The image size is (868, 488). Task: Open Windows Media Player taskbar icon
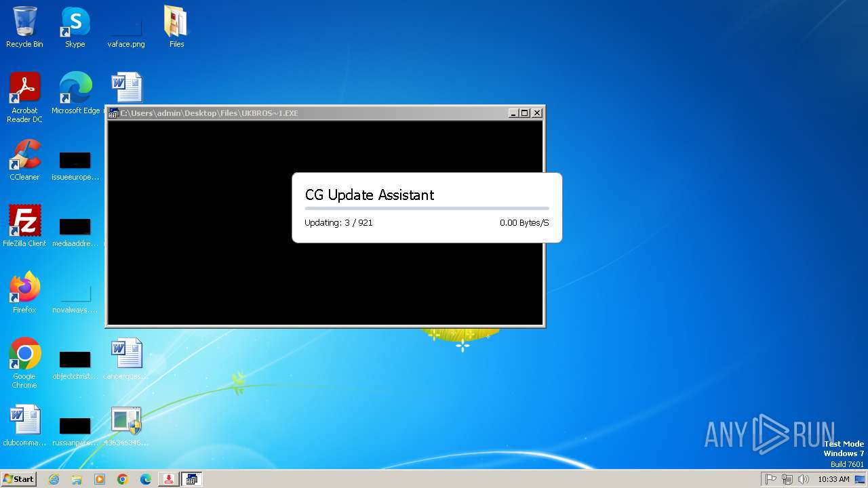tap(100, 479)
